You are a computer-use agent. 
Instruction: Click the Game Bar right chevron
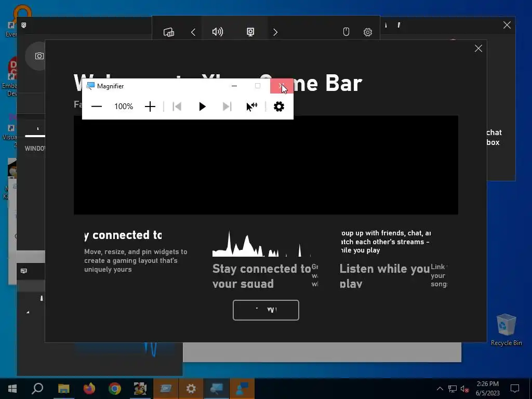pyautogui.click(x=275, y=32)
